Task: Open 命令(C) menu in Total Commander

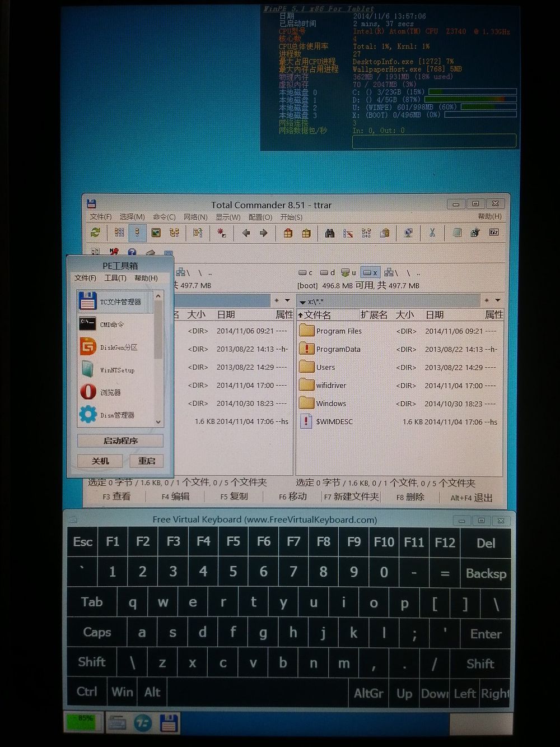Action: point(164,217)
